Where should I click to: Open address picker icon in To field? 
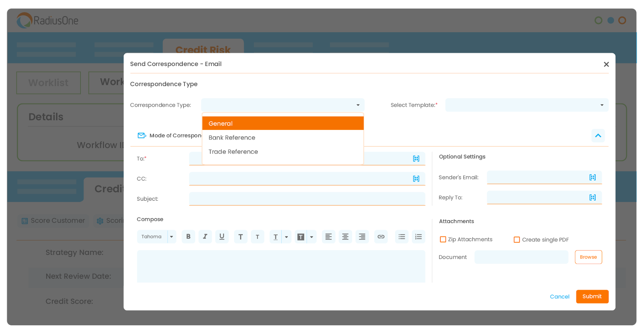click(416, 158)
